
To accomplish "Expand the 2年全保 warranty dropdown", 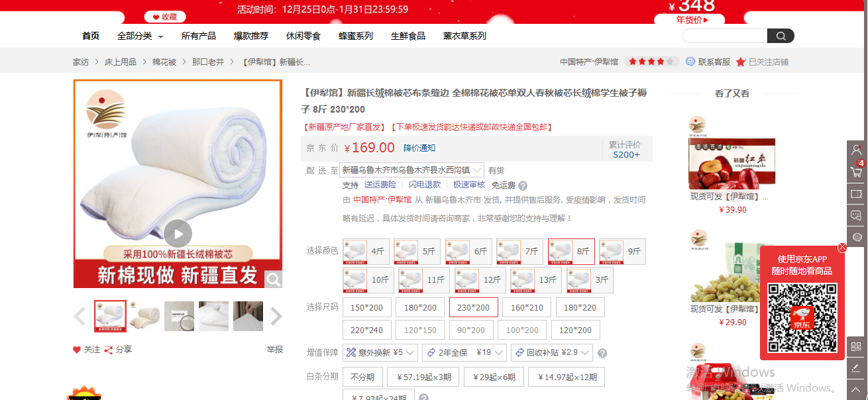I will (465, 353).
